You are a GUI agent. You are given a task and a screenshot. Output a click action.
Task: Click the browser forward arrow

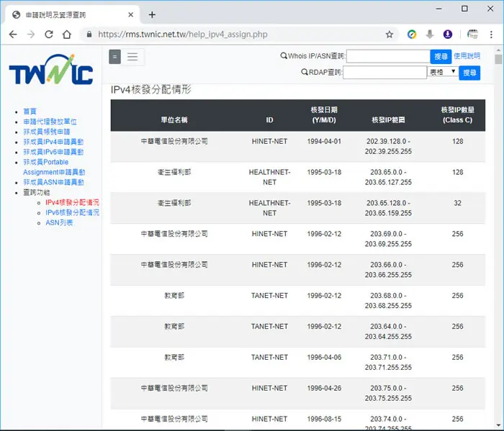31,35
